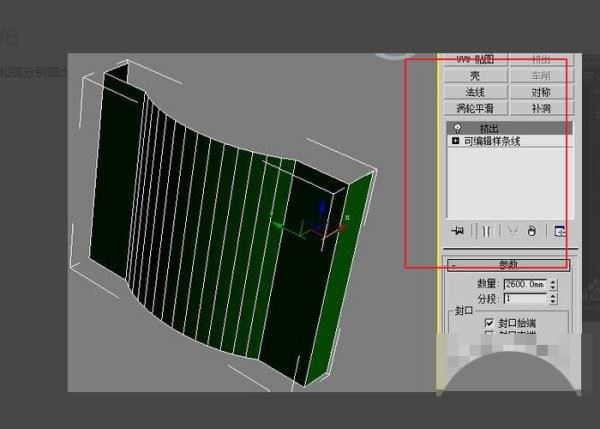Click the 数量 value input field
Viewport: 600px width, 429px height.
coord(526,284)
